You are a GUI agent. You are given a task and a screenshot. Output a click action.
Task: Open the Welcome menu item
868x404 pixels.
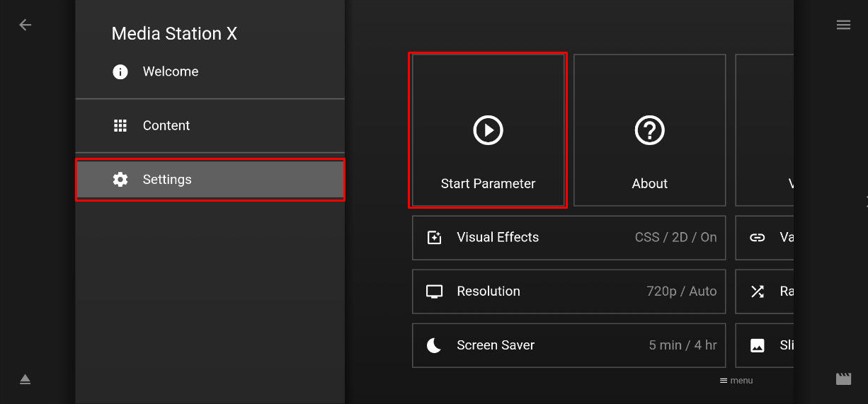210,71
